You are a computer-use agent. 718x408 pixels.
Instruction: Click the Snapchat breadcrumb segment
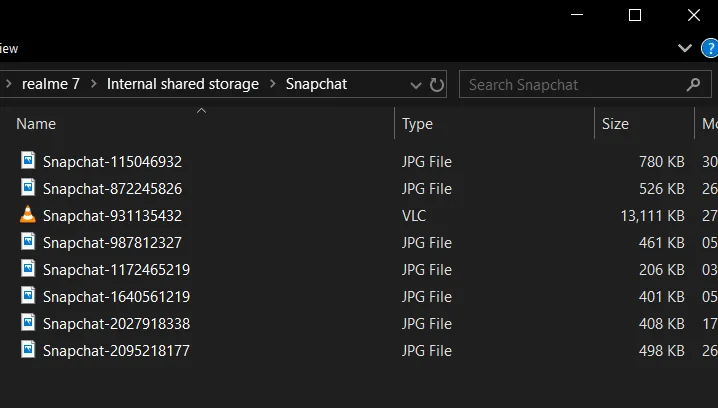click(x=316, y=84)
